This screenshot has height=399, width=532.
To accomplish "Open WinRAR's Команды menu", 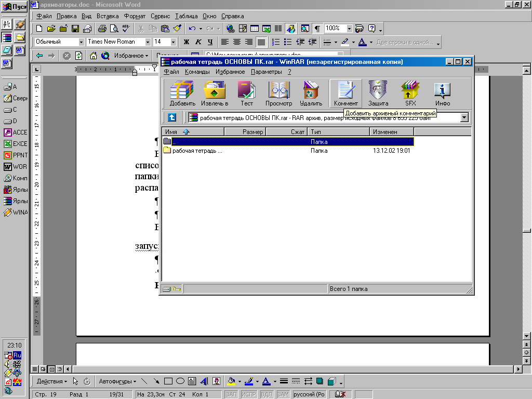I will (197, 72).
